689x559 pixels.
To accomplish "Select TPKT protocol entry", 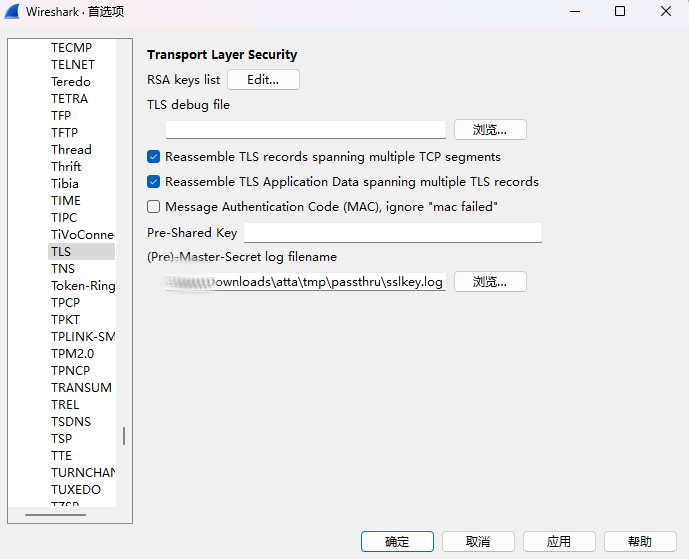I will coord(65,319).
